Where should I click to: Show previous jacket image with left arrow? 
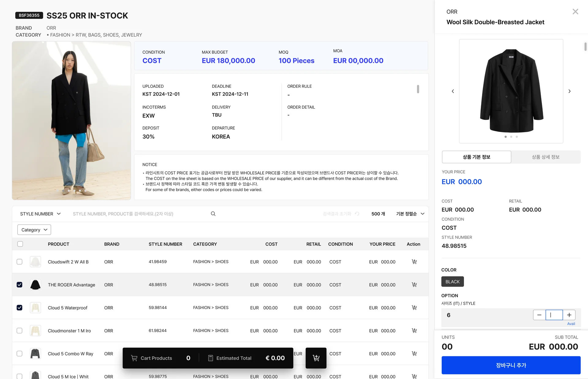click(453, 91)
